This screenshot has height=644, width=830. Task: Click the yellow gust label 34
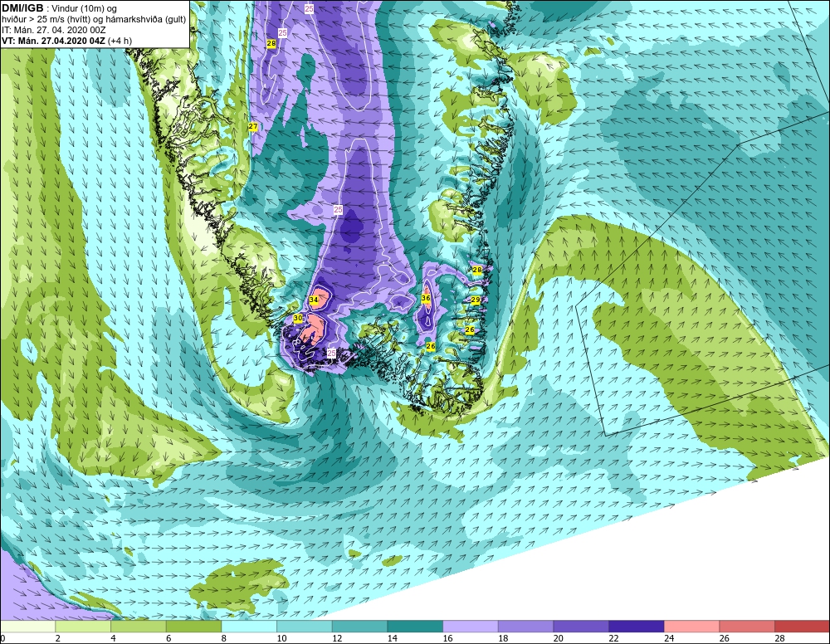click(314, 300)
